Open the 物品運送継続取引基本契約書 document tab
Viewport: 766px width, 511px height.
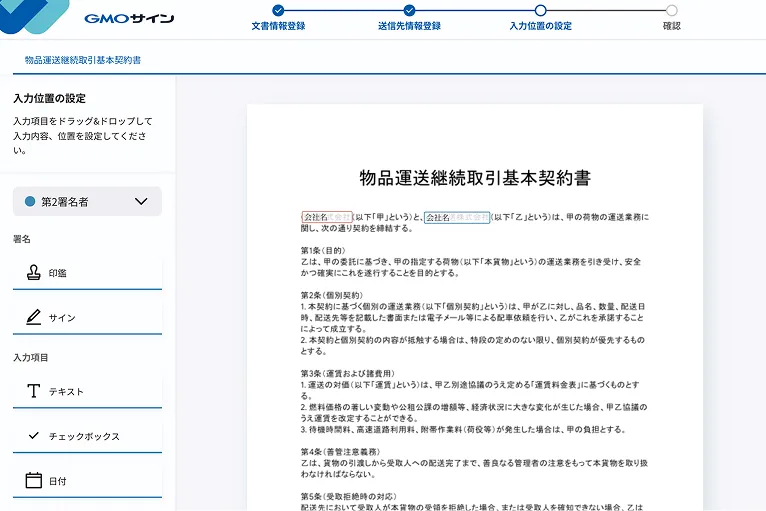click(83, 60)
